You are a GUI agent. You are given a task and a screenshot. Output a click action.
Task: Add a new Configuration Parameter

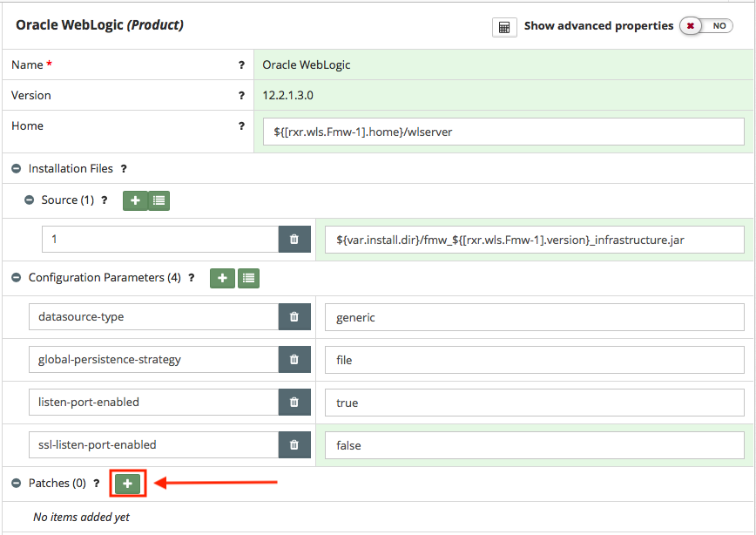click(x=222, y=278)
